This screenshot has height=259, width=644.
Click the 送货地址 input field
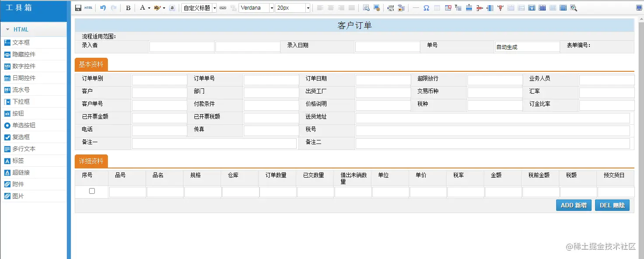pos(493,118)
